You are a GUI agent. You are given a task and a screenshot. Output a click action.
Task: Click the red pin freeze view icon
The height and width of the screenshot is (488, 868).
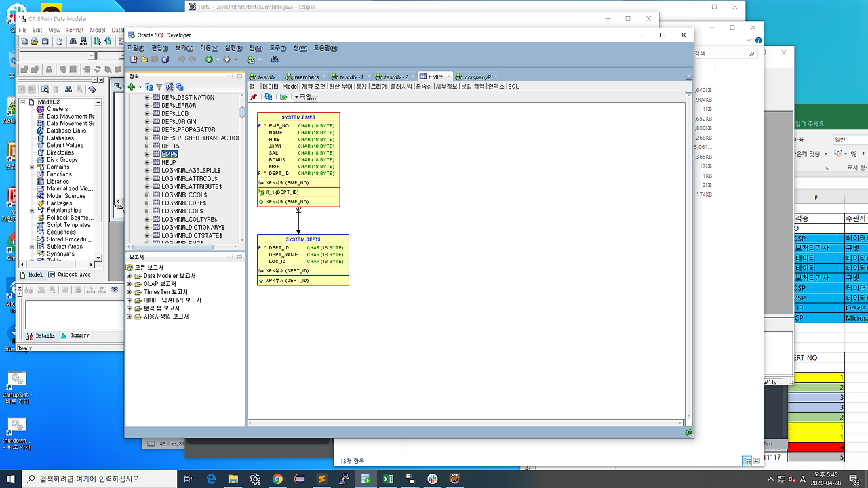254,97
